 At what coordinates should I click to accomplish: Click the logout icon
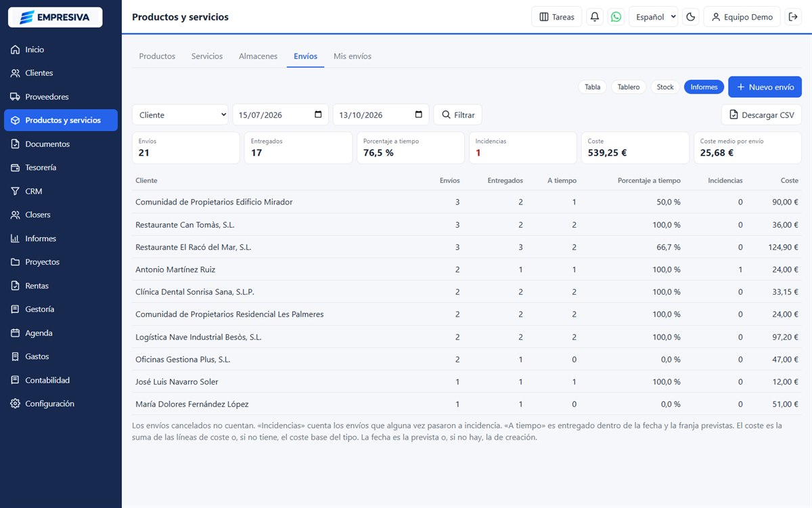(793, 17)
